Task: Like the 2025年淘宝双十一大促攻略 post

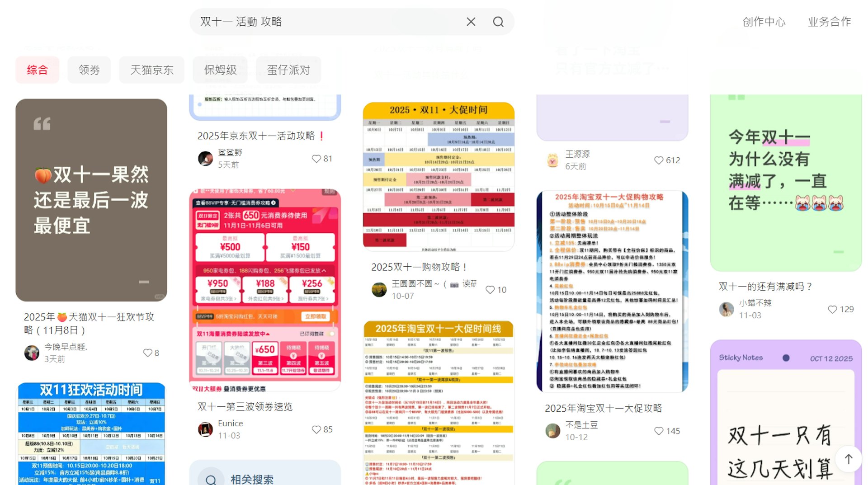Action: pos(659,431)
